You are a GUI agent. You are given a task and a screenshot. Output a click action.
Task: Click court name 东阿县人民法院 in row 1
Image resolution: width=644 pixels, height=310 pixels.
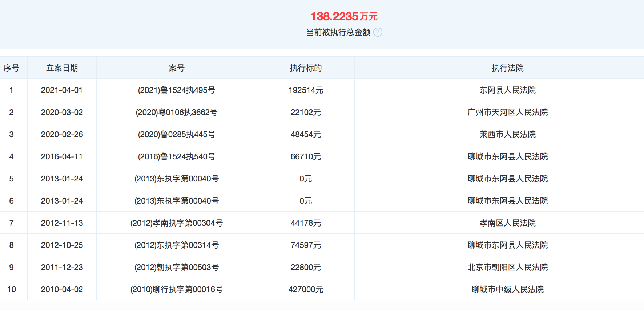507,90
